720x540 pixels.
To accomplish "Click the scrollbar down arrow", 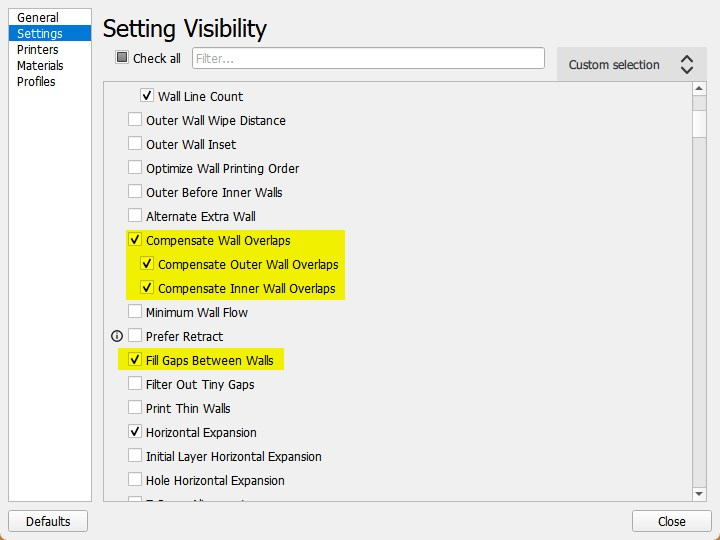I will (700, 493).
